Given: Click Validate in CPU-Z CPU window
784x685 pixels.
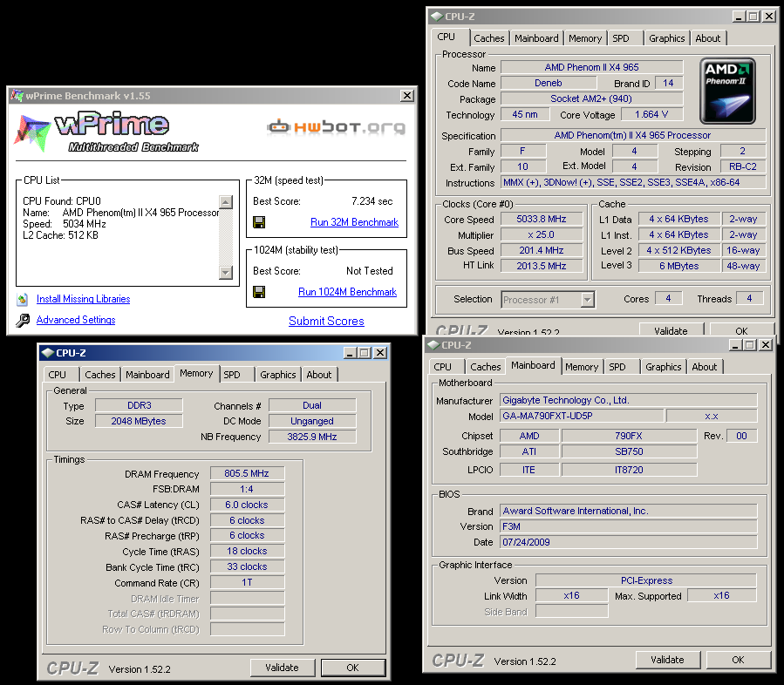Looking at the screenshot, I should (x=671, y=330).
